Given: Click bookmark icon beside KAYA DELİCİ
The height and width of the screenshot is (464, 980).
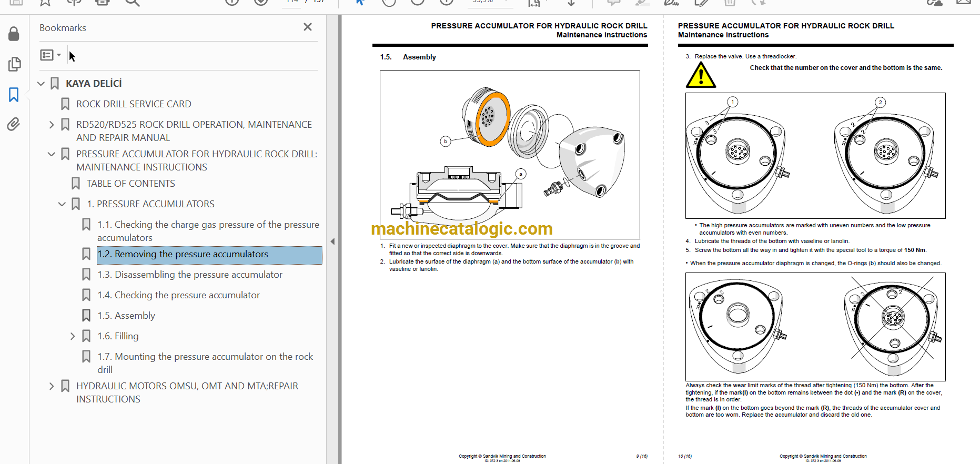Looking at the screenshot, I should pos(55,84).
